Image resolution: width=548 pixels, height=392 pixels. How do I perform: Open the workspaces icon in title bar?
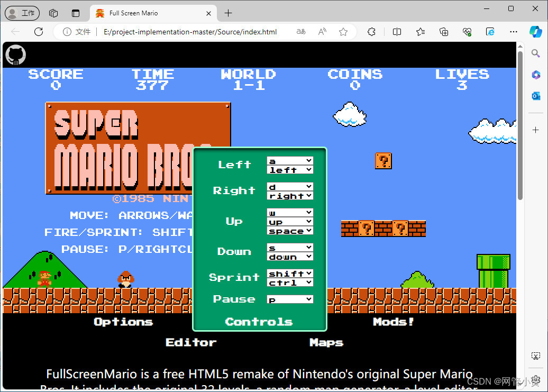[x=53, y=13]
